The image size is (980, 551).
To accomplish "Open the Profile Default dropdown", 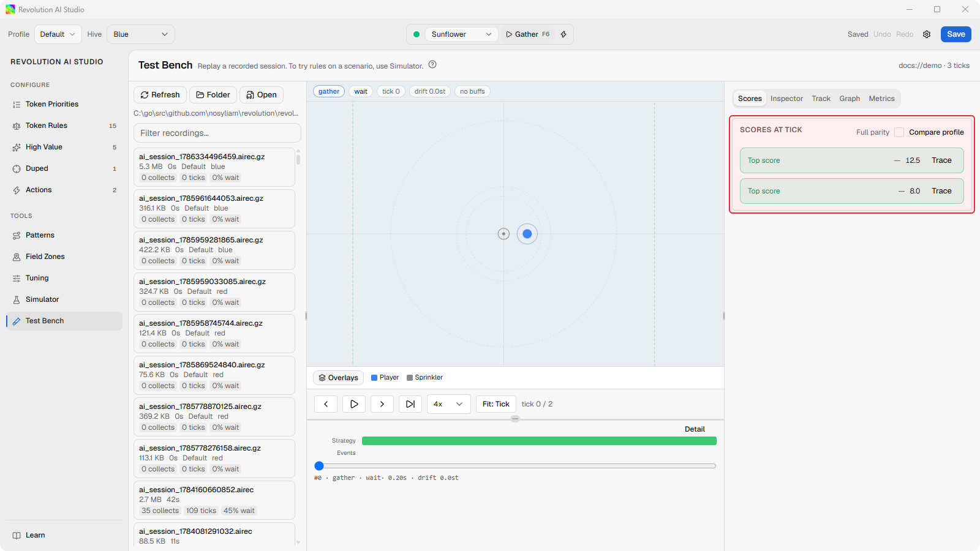I will 58,34.
